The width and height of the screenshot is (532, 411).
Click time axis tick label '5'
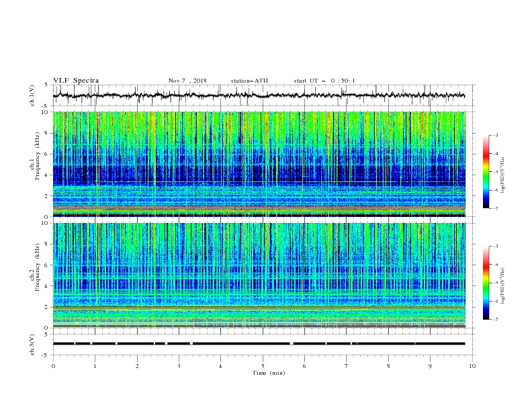click(263, 366)
